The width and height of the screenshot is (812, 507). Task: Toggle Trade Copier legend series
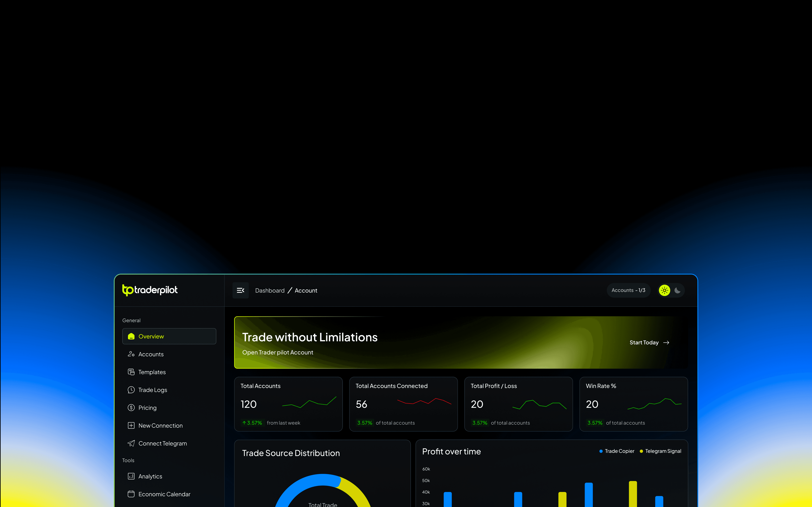coord(617,451)
